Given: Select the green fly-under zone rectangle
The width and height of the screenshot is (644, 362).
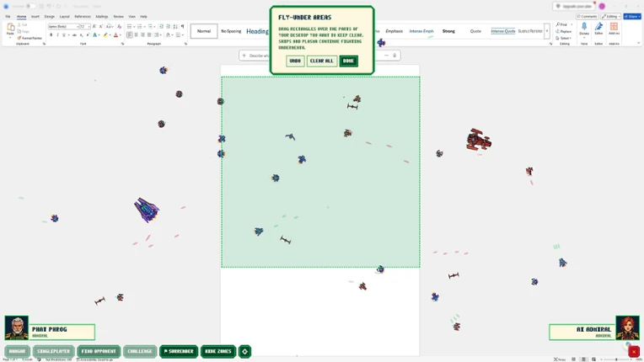Looking at the screenshot, I should click(320, 173).
